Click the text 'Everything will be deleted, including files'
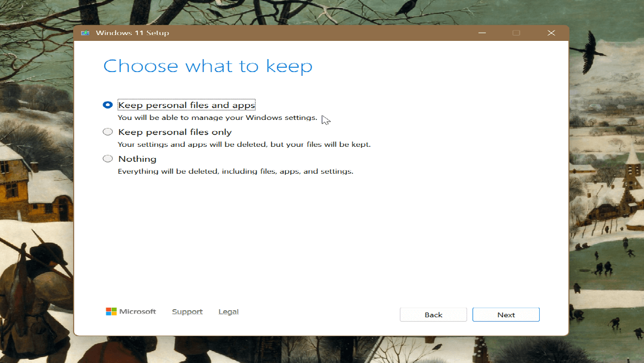 [x=198, y=172]
